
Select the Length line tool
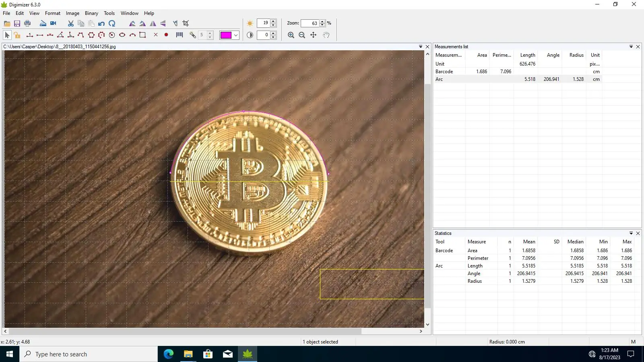[x=40, y=35]
